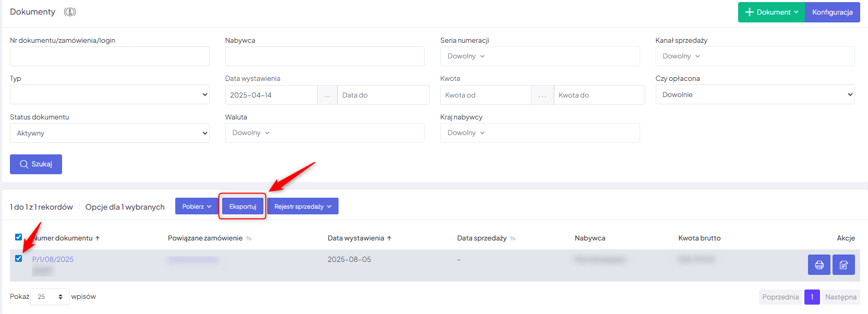Open the Typ dropdown

[110, 94]
